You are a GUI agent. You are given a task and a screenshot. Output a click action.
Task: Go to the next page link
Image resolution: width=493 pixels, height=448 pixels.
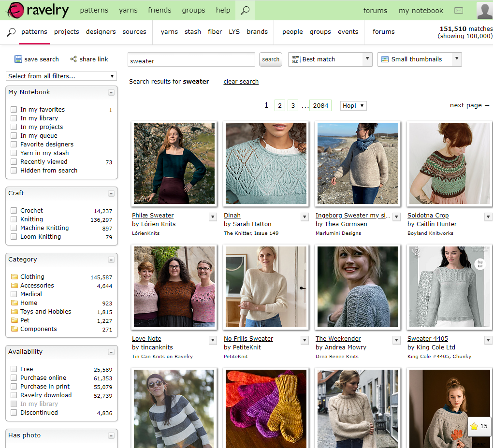point(469,105)
